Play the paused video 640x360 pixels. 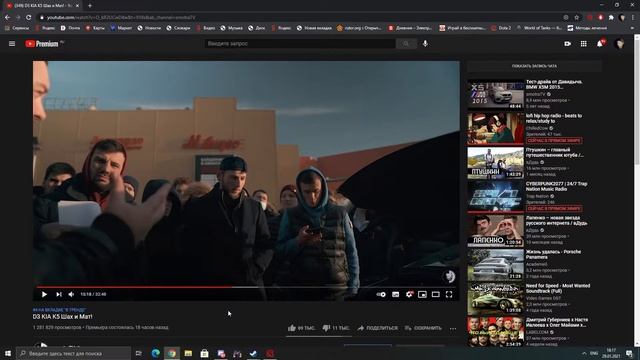(x=44, y=294)
